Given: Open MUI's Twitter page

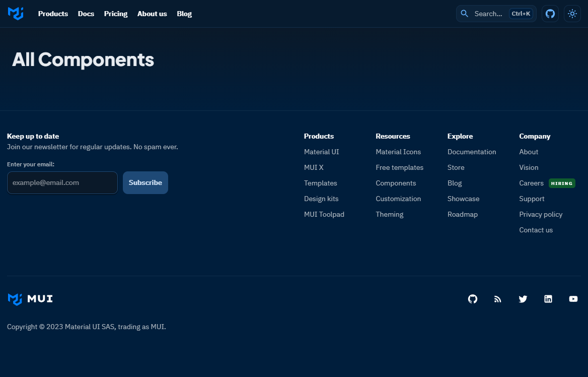Looking at the screenshot, I should pos(523,299).
